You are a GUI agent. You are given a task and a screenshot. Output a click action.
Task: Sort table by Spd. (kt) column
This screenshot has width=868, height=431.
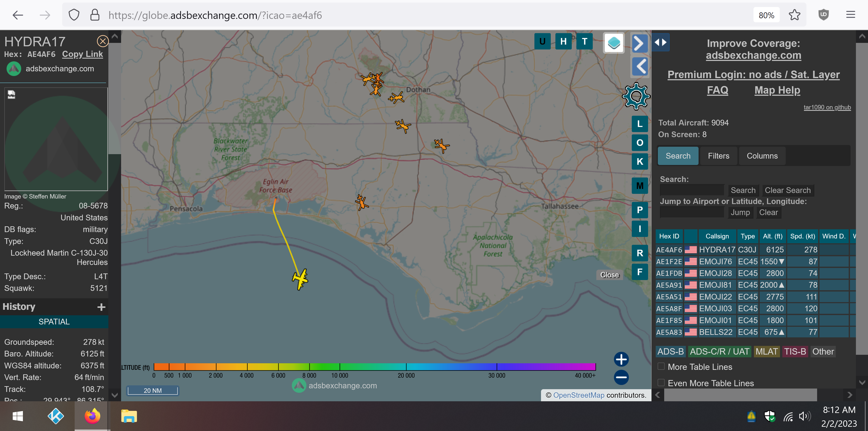pos(802,236)
